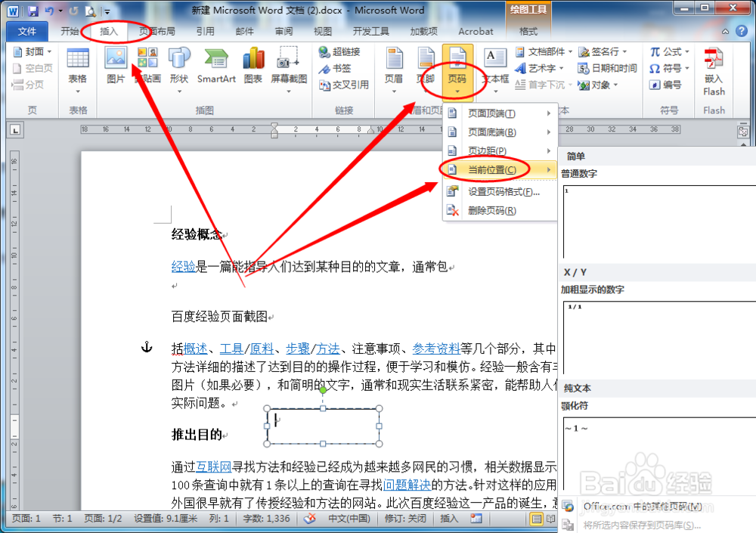
Task: Add a Bookmark
Action: pos(335,69)
